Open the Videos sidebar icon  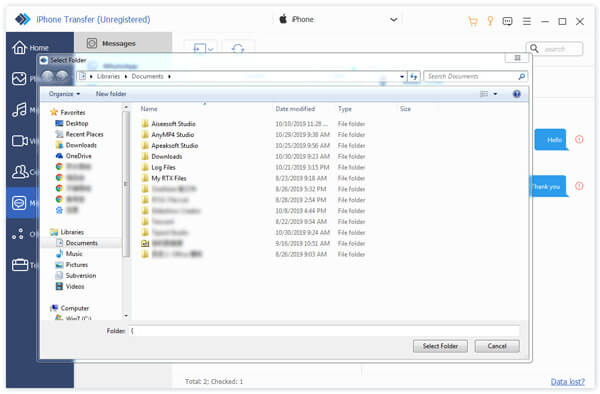(19, 141)
